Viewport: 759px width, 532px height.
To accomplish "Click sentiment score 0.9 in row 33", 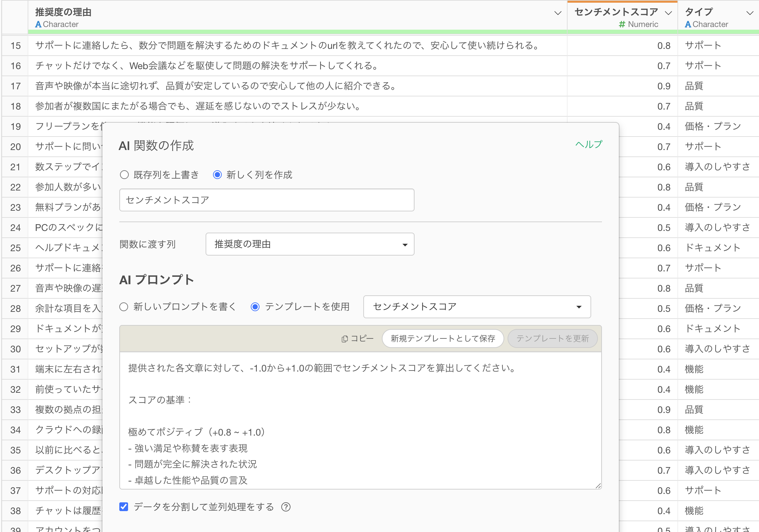I will click(x=664, y=410).
